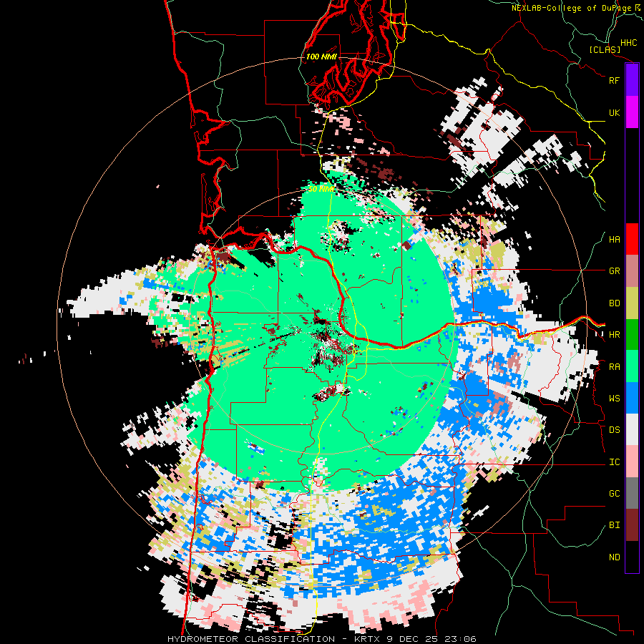Click the 'WS' legend label text
644x644 pixels.
coord(614,399)
